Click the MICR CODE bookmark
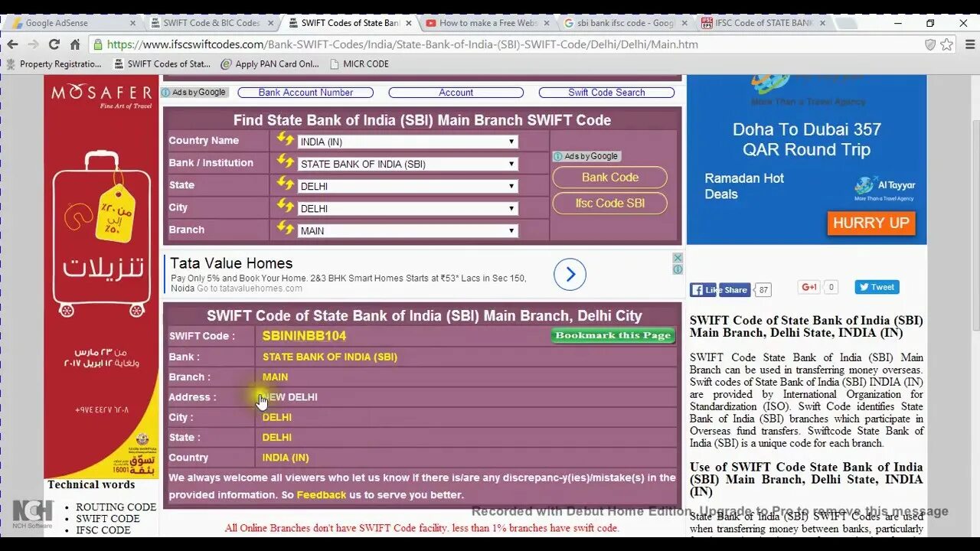 (x=359, y=64)
